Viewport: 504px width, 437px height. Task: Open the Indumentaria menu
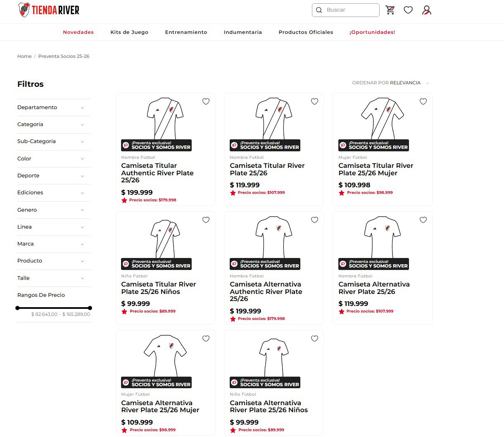pyautogui.click(x=243, y=32)
